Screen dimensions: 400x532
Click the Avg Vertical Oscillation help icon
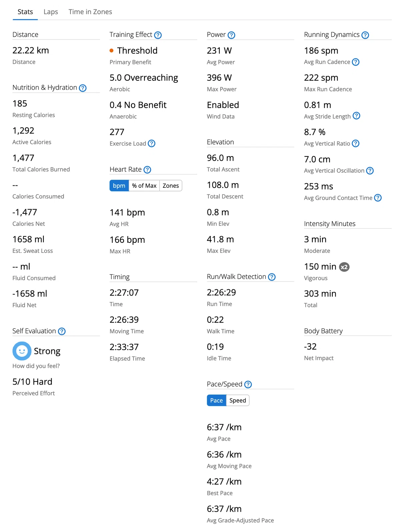370,171
